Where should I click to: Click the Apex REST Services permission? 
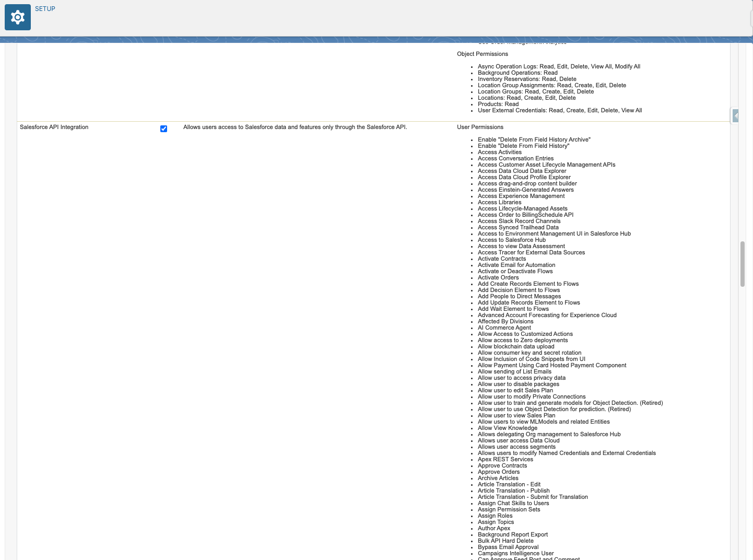(505, 459)
